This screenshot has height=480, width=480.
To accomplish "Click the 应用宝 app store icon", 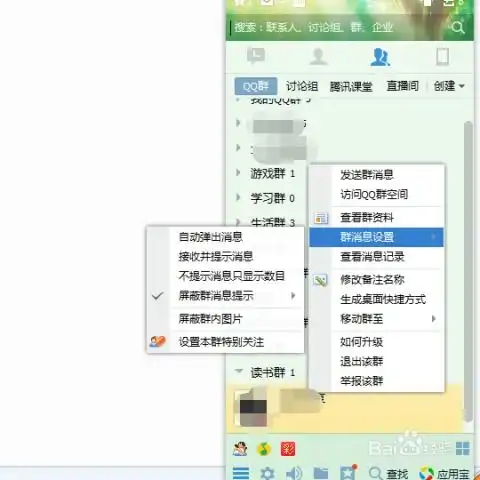I will click(426, 474).
